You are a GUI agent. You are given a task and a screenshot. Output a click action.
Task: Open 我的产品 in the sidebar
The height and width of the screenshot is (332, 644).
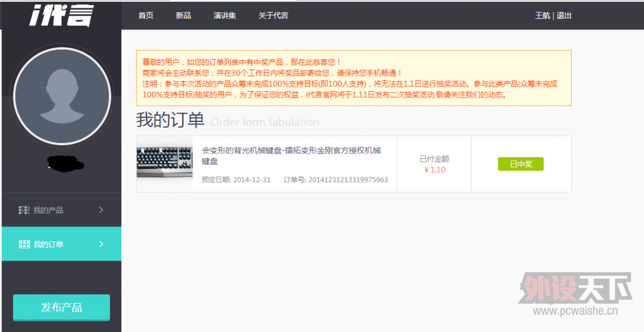click(x=62, y=210)
